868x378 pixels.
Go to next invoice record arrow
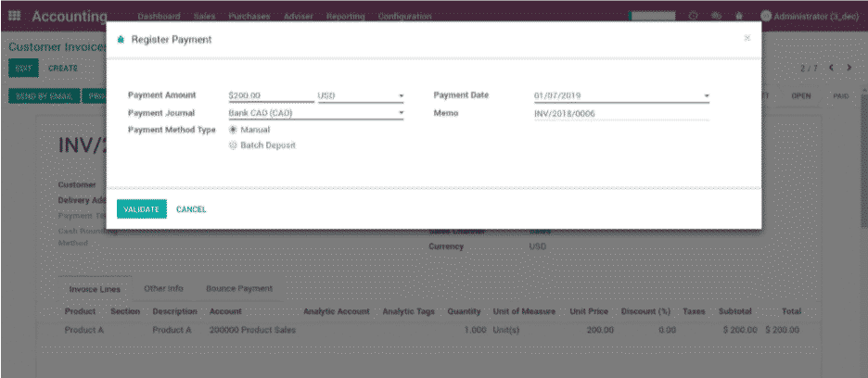(849, 68)
